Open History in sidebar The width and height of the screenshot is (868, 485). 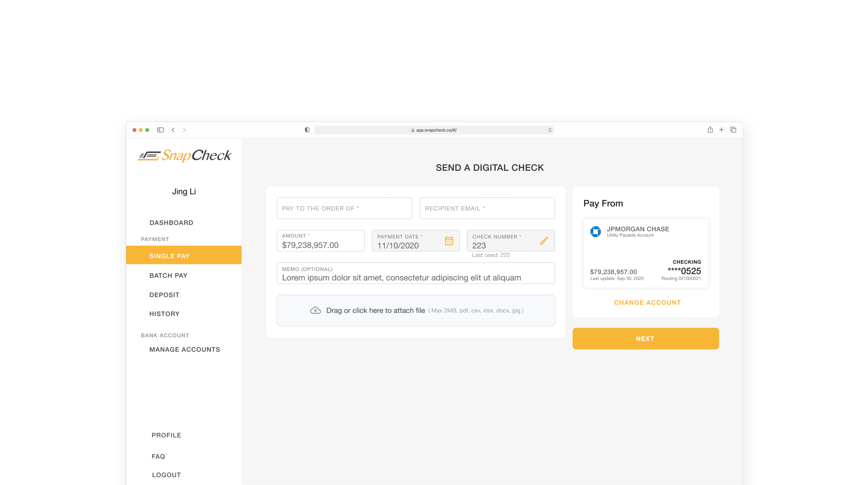point(164,314)
